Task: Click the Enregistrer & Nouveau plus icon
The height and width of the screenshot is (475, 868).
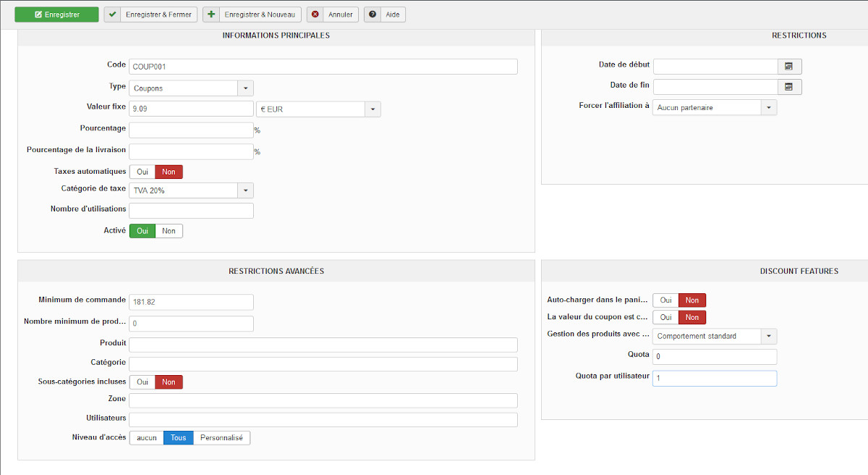Action: [212, 14]
